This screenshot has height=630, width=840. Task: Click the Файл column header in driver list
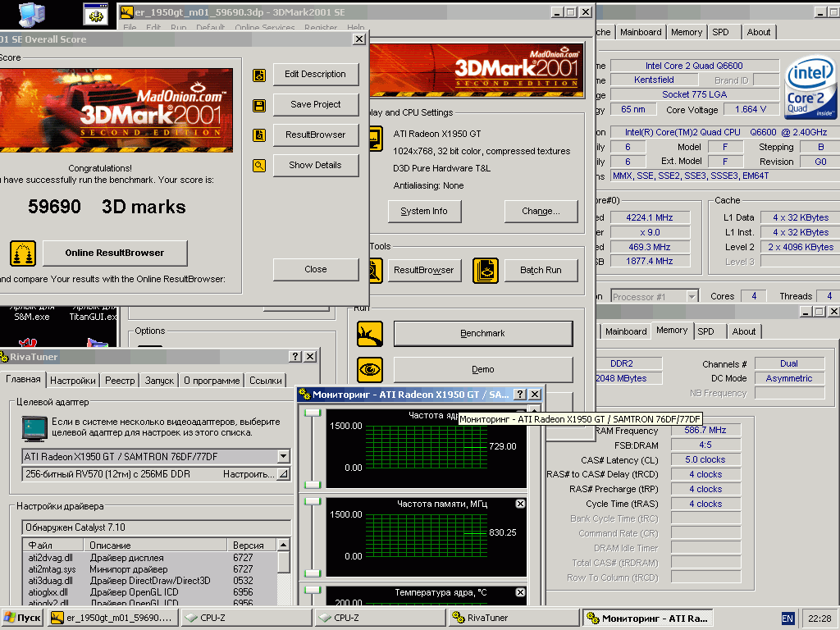pos(53,545)
